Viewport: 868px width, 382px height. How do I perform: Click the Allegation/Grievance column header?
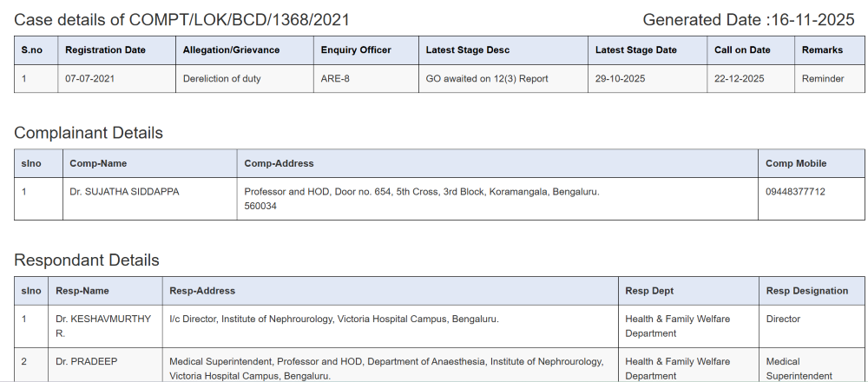pyautogui.click(x=231, y=50)
